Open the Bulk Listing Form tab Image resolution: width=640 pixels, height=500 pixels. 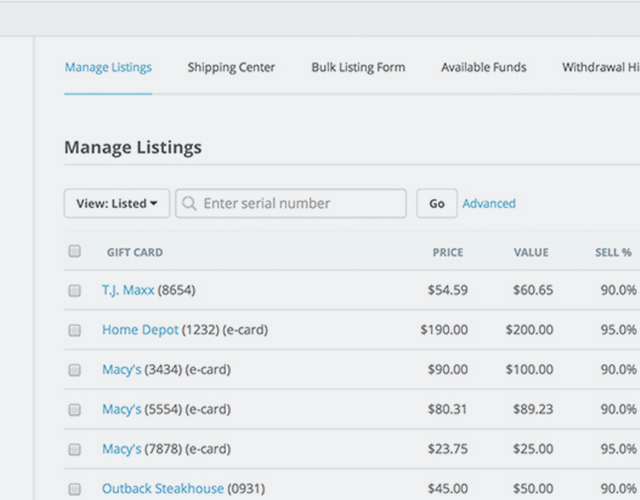[x=358, y=67]
